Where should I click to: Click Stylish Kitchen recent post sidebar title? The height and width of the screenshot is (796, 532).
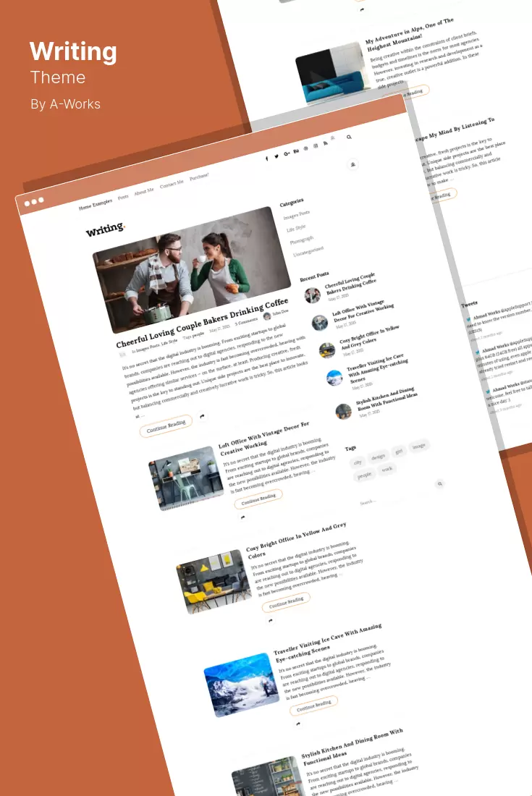(x=387, y=400)
